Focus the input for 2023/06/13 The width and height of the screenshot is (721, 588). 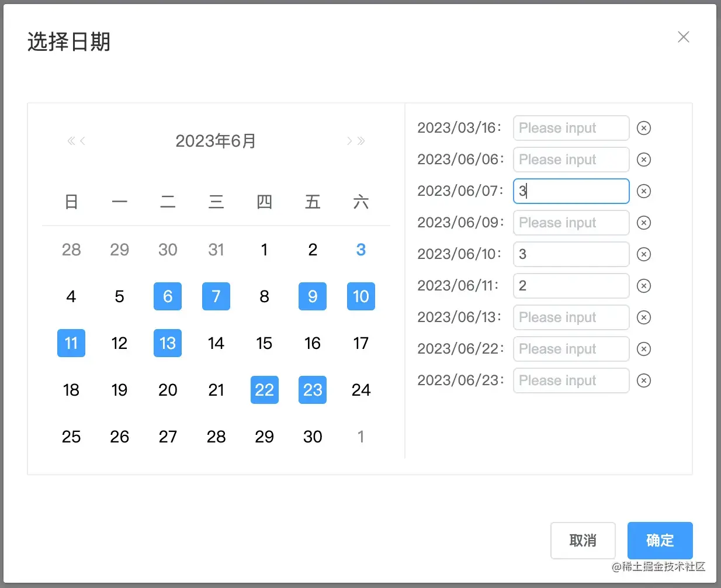(571, 317)
